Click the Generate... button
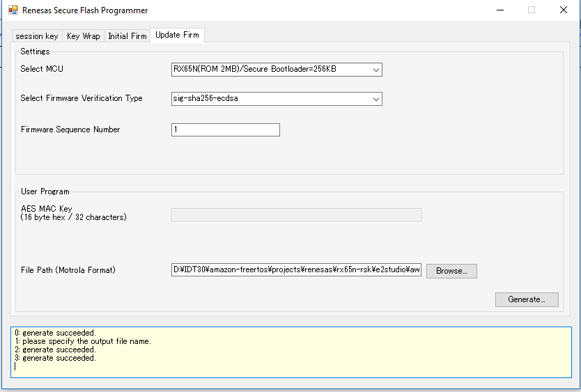The image size is (581, 392). [527, 299]
